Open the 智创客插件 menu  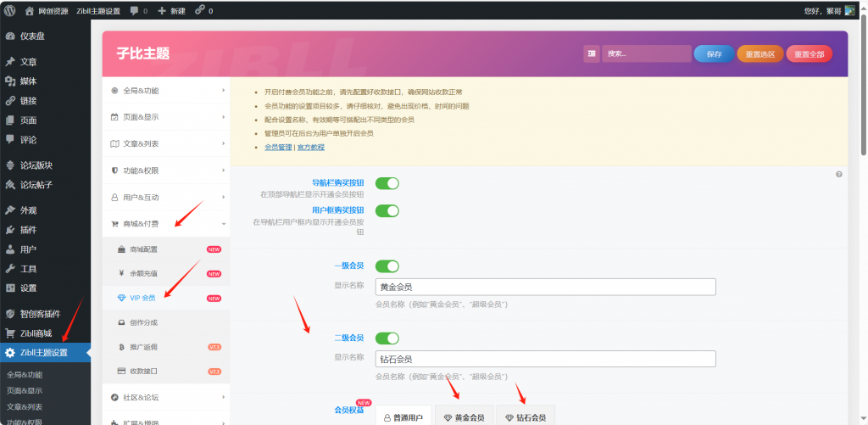46,314
